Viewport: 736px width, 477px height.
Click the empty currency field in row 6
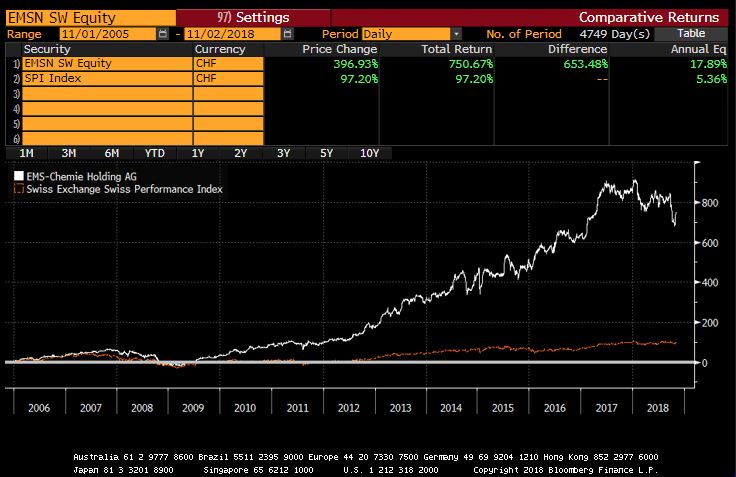[x=228, y=138]
